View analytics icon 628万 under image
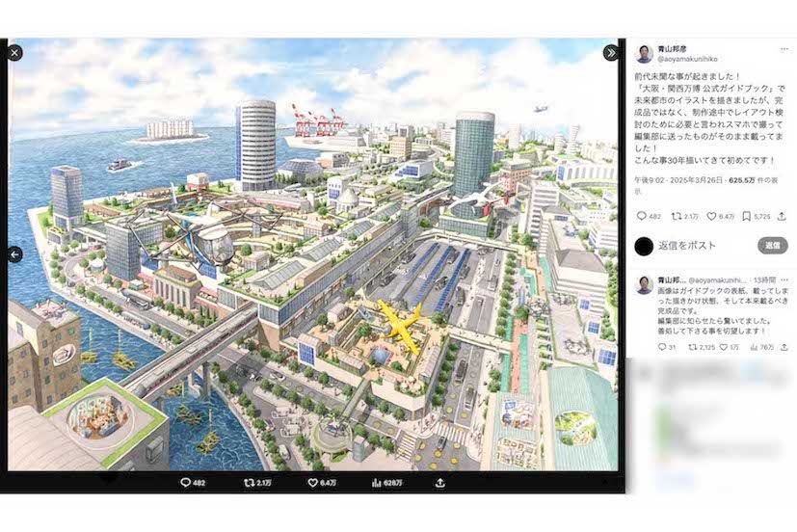This screenshot has height=532, width=797. coord(386,483)
